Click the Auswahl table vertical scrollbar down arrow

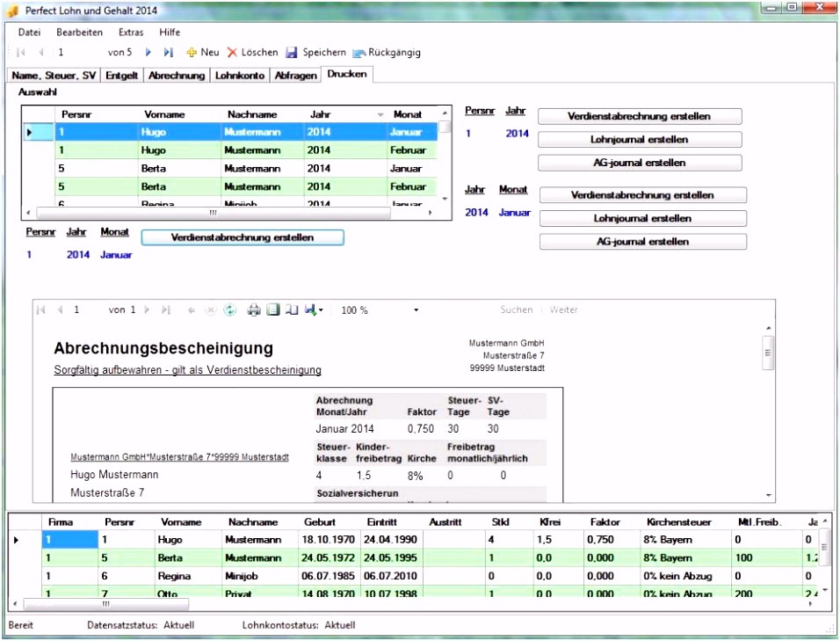tap(445, 199)
